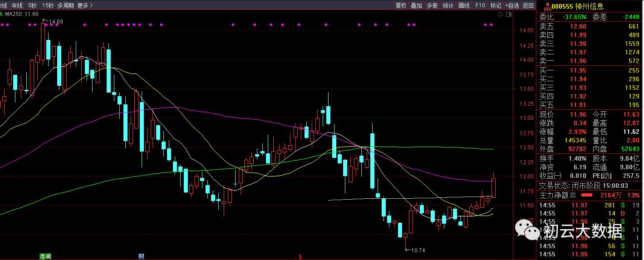Screen dimensions: 644x260
Task: Click the 最低 value 11.62
Action: click(x=631, y=132)
